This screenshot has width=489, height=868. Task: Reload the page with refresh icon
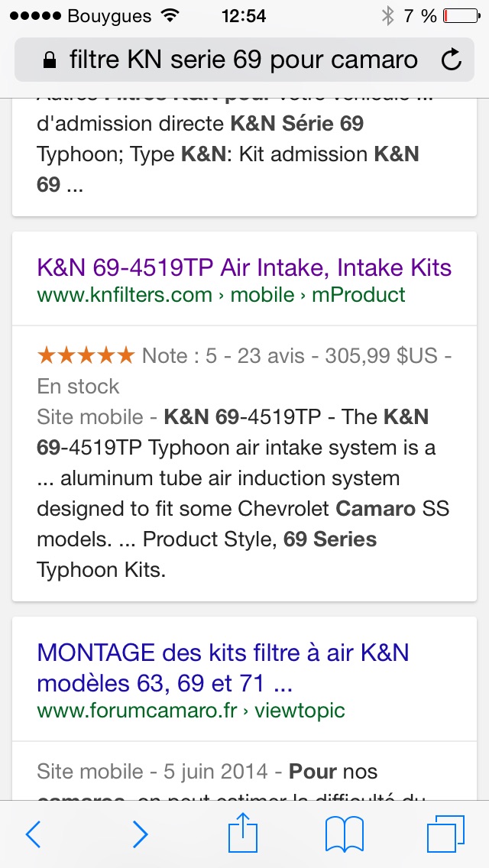click(x=452, y=60)
